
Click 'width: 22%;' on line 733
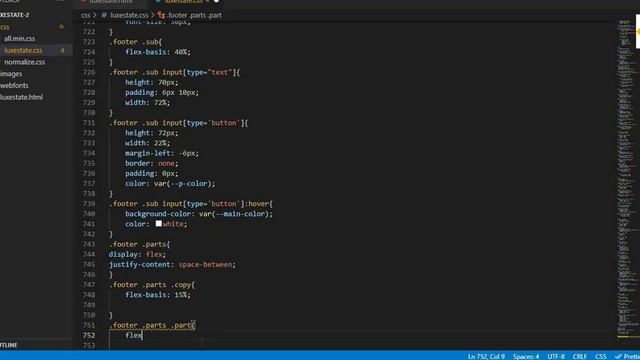[x=147, y=143]
